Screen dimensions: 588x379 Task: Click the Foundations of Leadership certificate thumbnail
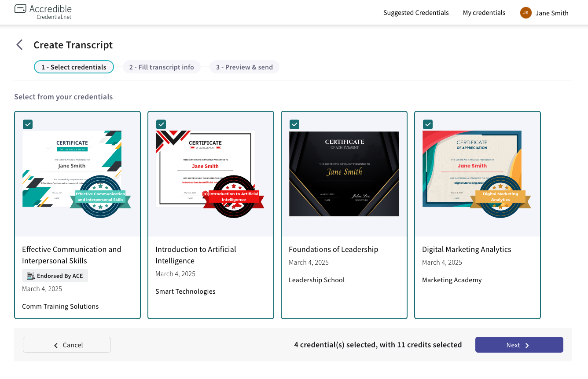point(344,174)
